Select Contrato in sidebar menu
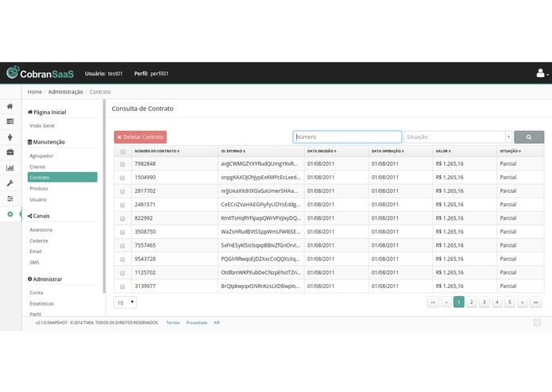The height and width of the screenshot is (392, 552). 62,177
